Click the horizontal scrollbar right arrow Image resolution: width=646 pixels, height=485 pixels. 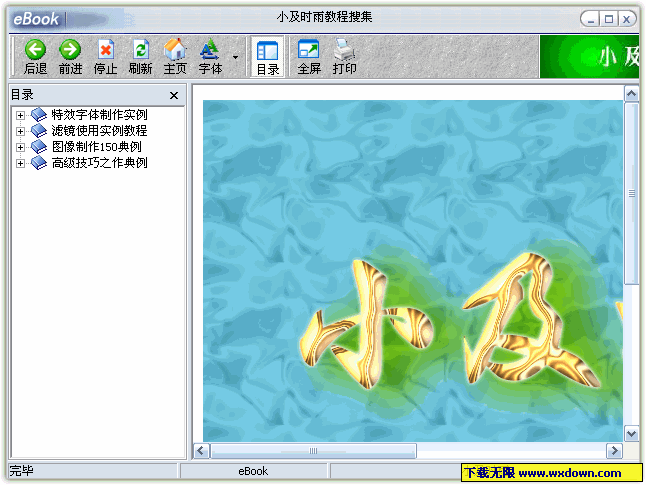point(613,451)
